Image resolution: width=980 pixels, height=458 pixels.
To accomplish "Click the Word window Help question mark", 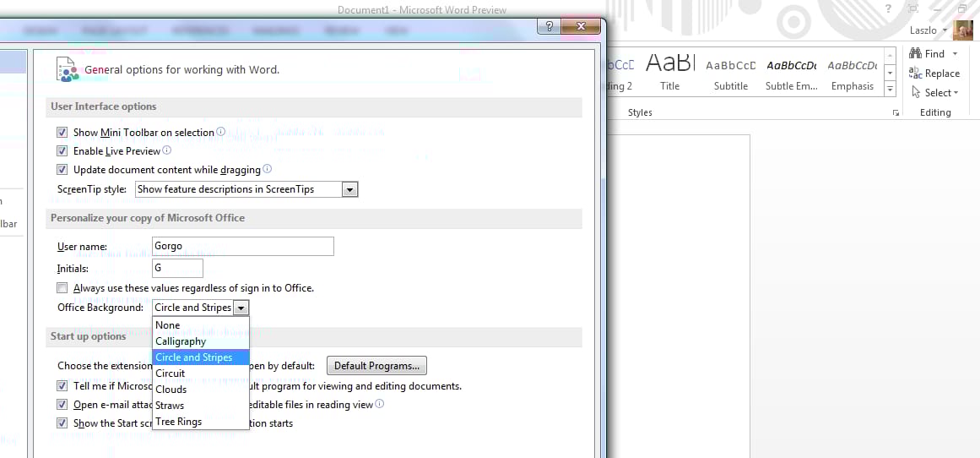I will coord(888,8).
